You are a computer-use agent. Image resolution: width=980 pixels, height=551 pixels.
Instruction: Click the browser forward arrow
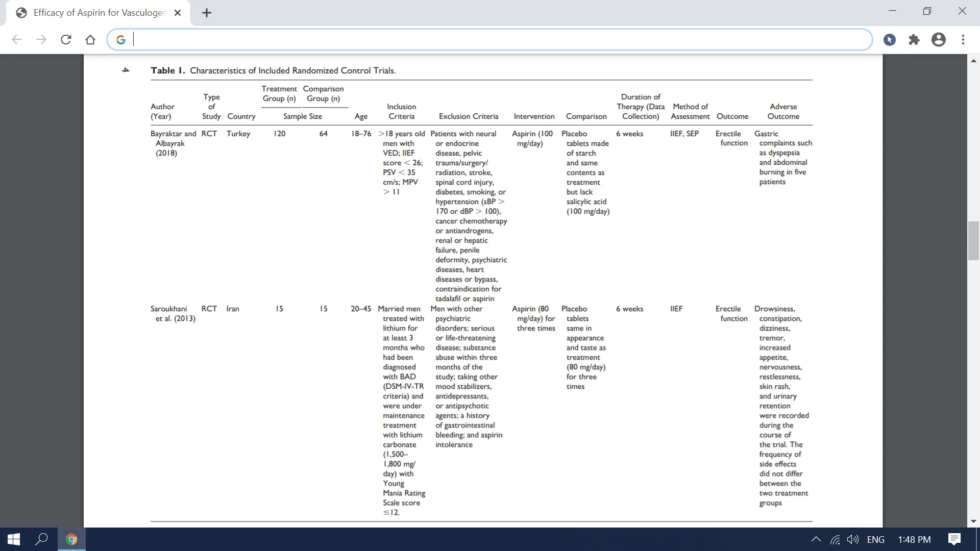point(41,40)
